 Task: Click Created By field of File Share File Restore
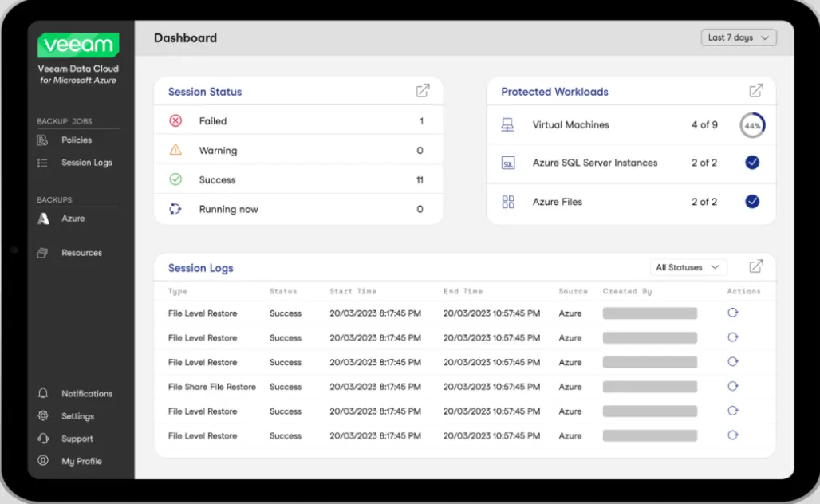point(649,387)
